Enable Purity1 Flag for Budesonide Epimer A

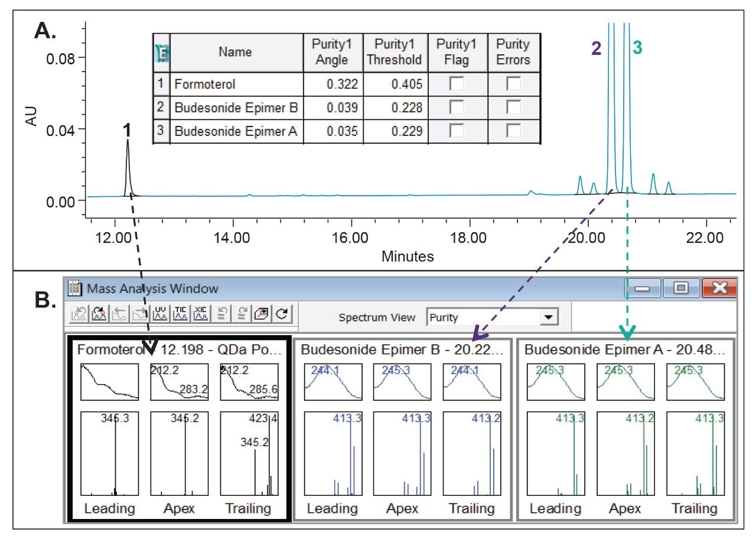(455, 132)
